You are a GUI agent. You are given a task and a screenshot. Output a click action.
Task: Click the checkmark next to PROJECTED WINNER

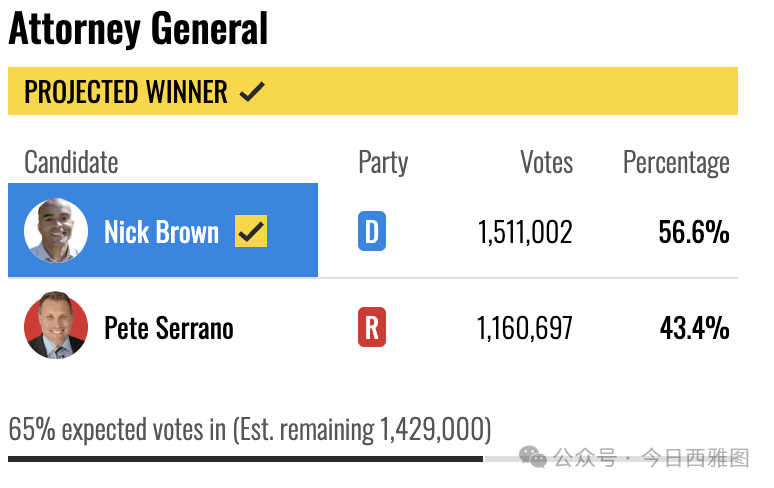252,92
